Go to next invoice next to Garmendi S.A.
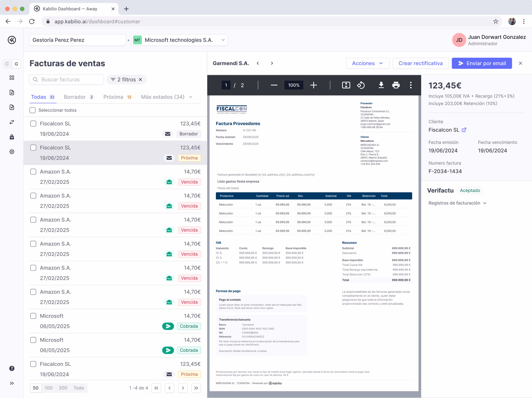The height and width of the screenshot is (398, 532). pyautogui.click(x=272, y=63)
